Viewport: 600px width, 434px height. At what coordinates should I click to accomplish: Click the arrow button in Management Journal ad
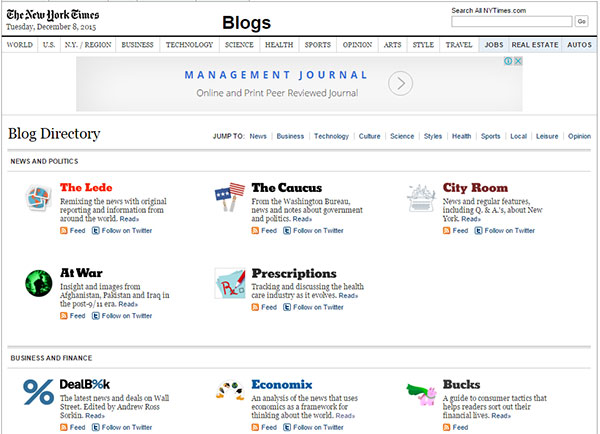[x=400, y=84]
